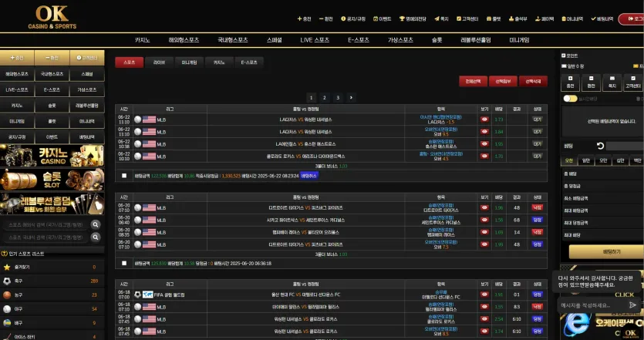Viewport: 644px width, 340px height.
Task: Open 환전 (withdraw) in the top header
Action: click(x=325, y=19)
